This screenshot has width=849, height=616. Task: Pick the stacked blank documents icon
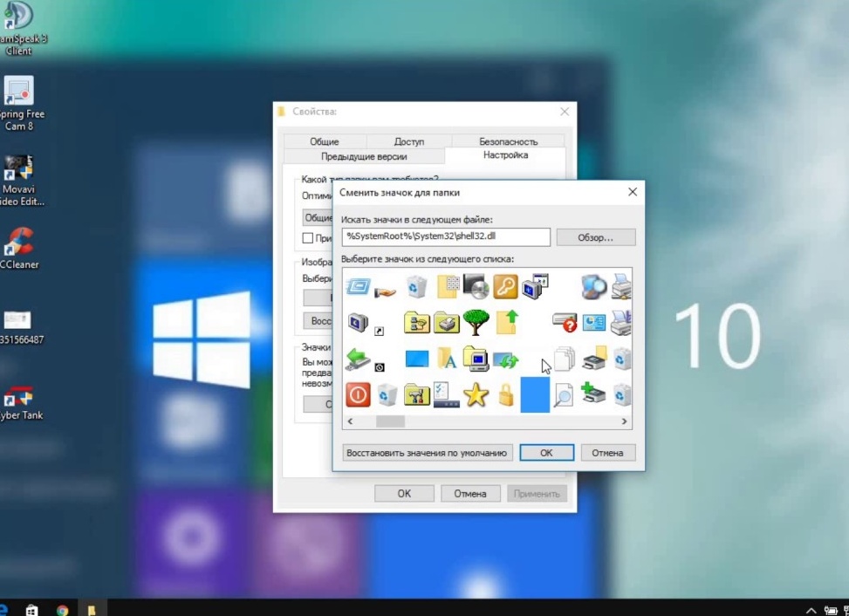click(x=565, y=359)
